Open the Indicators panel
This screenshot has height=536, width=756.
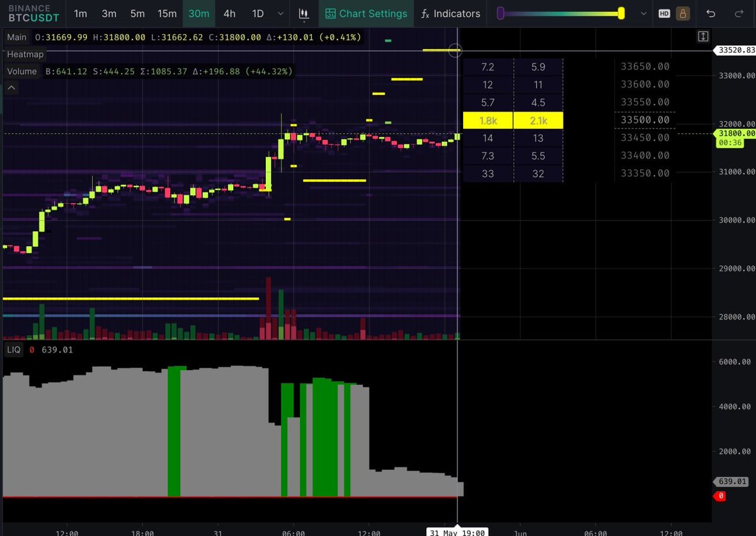457,13
